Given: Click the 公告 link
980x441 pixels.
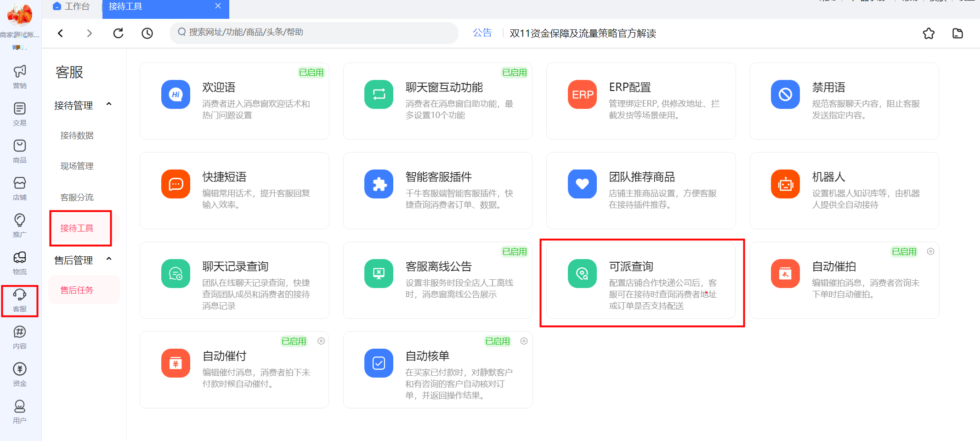Looking at the screenshot, I should point(482,33).
